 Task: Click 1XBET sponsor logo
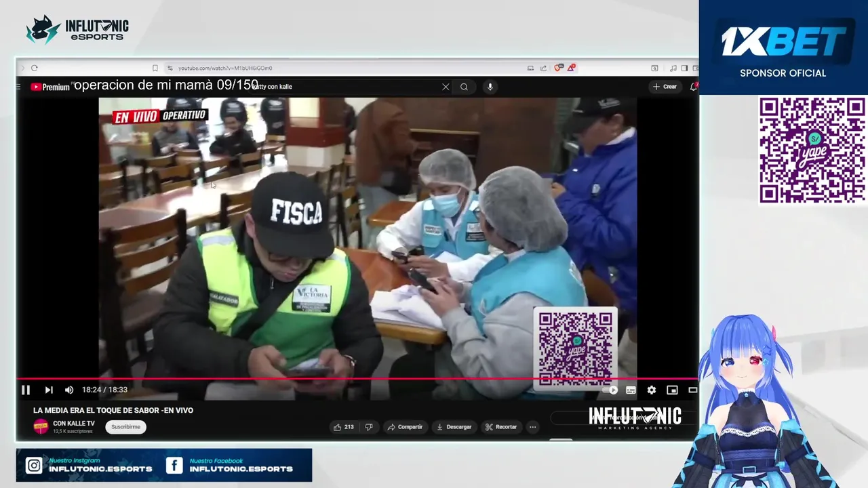point(783,41)
